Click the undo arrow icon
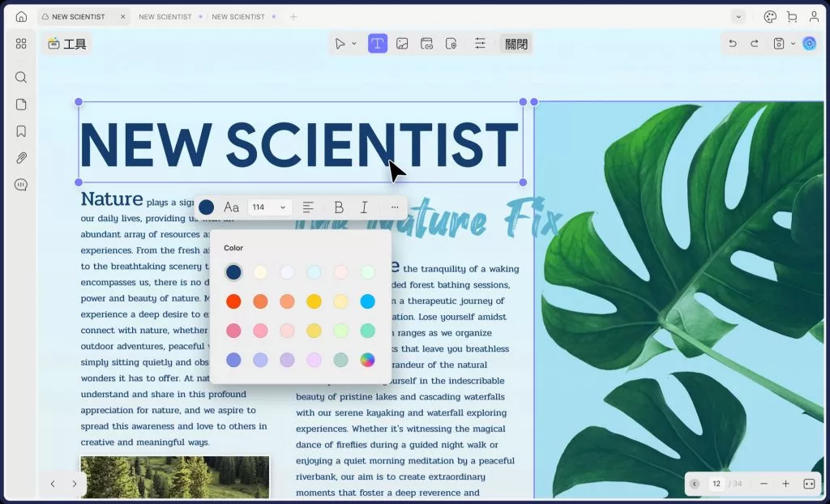This screenshot has height=504, width=830. pos(733,44)
